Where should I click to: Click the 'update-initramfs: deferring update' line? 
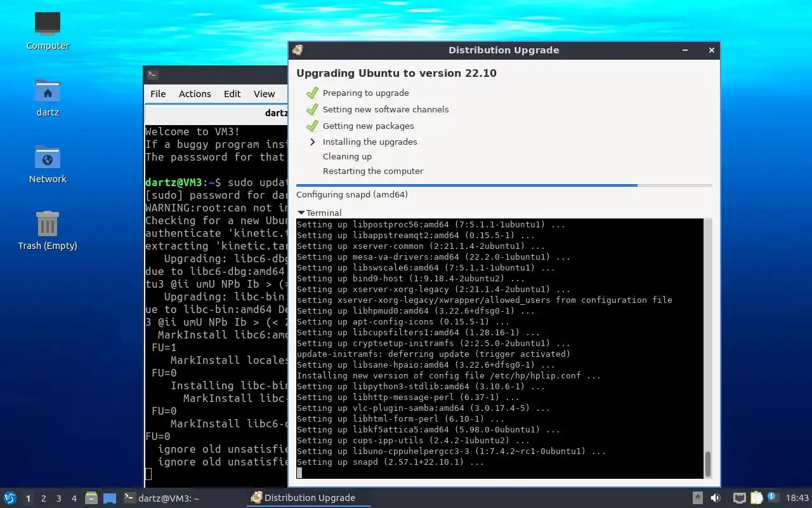pyautogui.click(x=433, y=354)
